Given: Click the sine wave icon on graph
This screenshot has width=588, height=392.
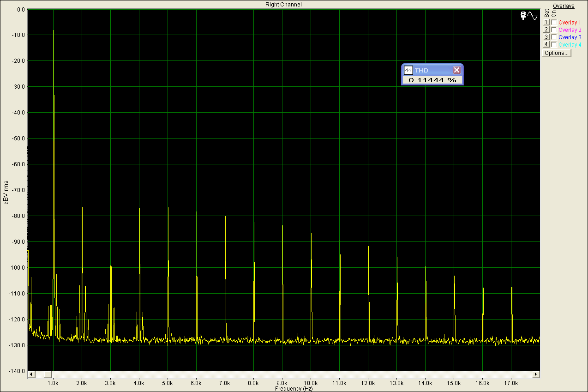Looking at the screenshot, I should click(x=532, y=16).
